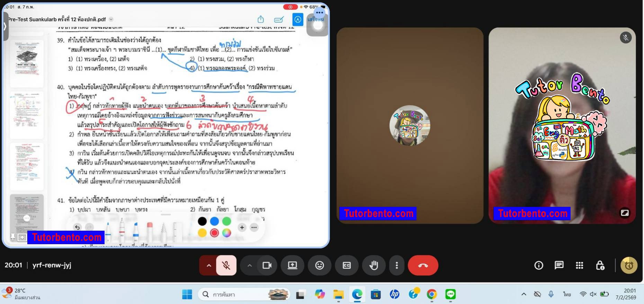Open Task View on taskbar
The width and height of the screenshot is (644, 304).
tap(300, 294)
